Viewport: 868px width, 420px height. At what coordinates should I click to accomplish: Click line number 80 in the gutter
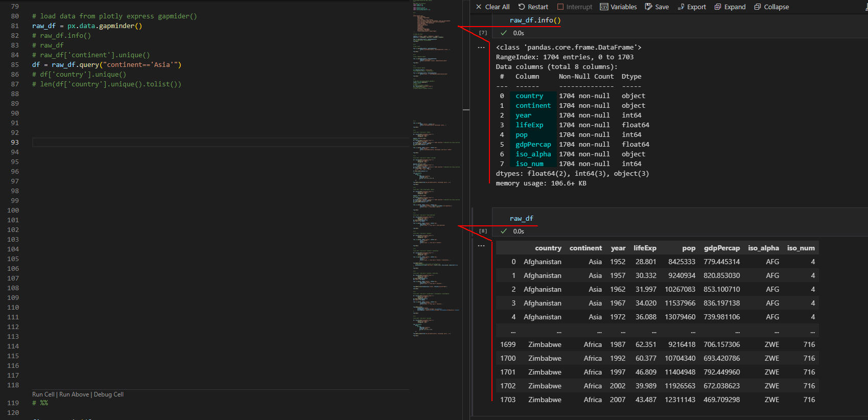pos(15,16)
